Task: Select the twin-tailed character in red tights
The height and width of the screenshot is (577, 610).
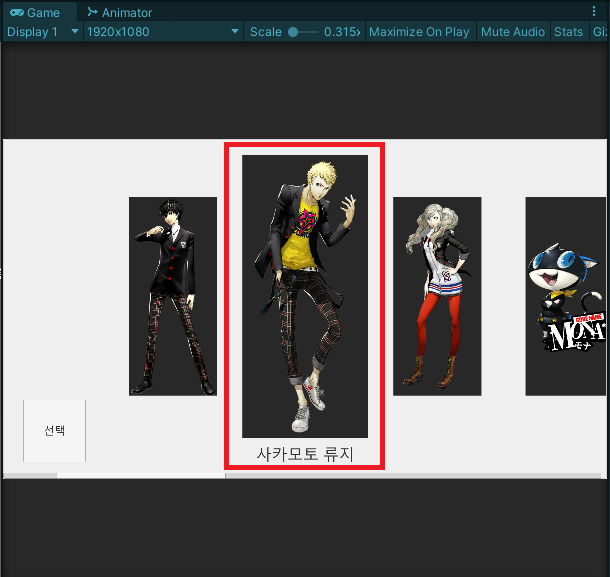Action: click(x=437, y=296)
